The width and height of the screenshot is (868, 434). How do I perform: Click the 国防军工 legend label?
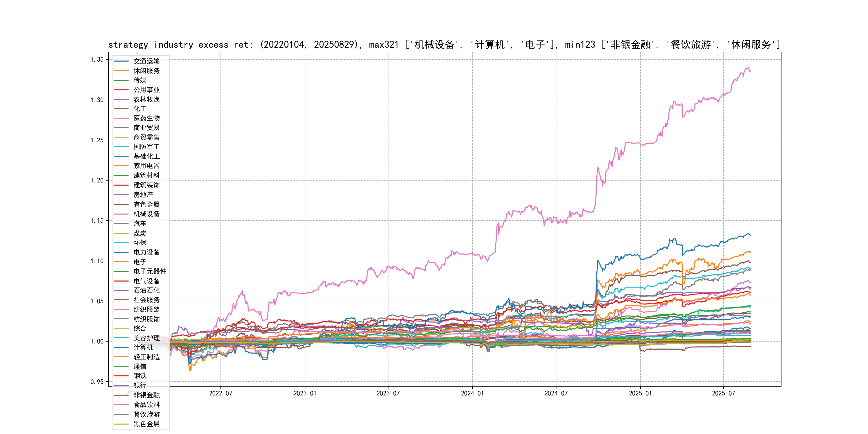[x=146, y=147]
